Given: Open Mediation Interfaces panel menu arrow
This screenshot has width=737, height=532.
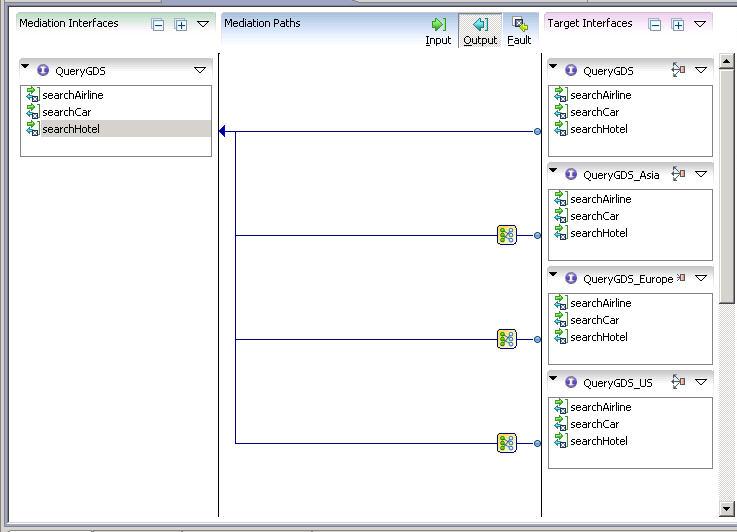Looking at the screenshot, I should point(203,24).
